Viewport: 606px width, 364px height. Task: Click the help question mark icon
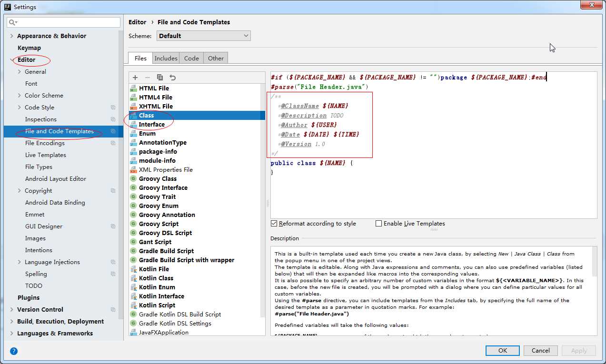[x=14, y=351]
